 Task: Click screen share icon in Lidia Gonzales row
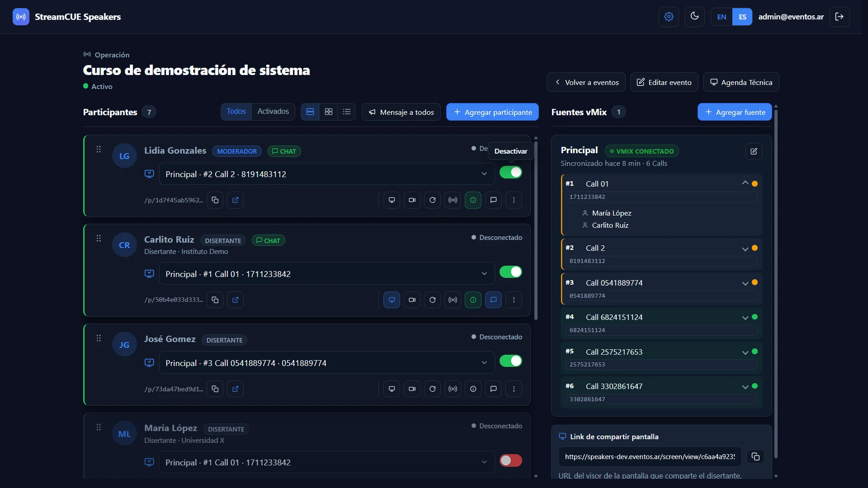[392, 200]
